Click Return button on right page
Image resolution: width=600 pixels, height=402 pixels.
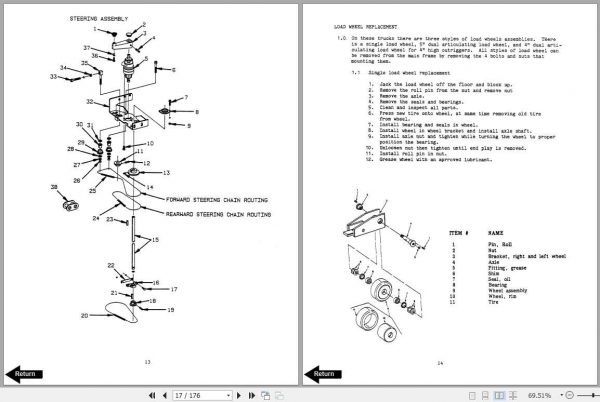click(x=323, y=374)
